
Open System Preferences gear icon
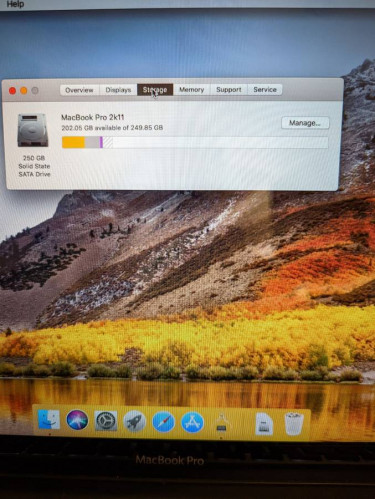106,421
